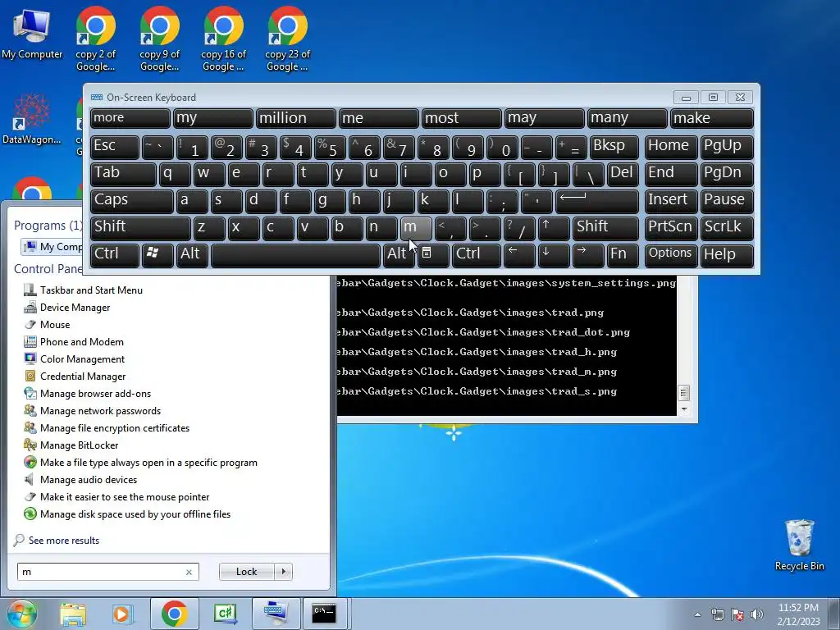Screen dimensions: 840x630
Task: Toggle the left Alt key
Action: pos(192,255)
